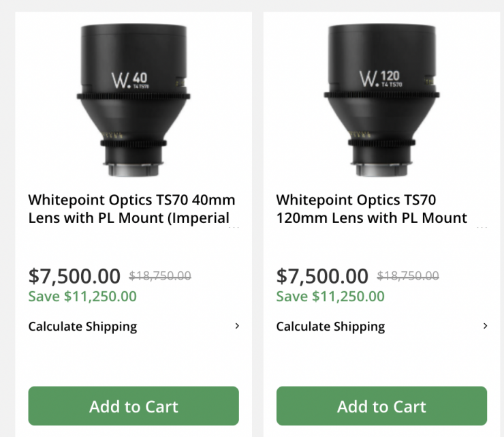Click the green Save $11,250.00 on 40mm card
The width and height of the screenshot is (504, 437).
click(82, 297)
